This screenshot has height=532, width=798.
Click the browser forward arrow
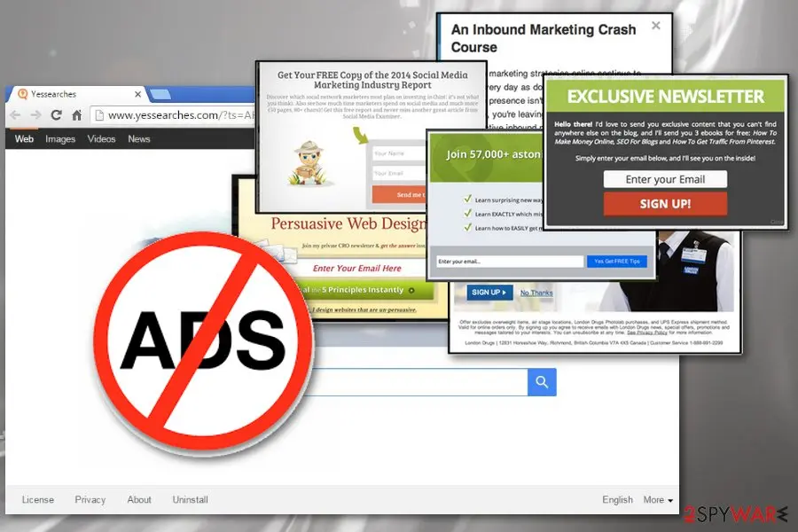[x=35, y=115]
